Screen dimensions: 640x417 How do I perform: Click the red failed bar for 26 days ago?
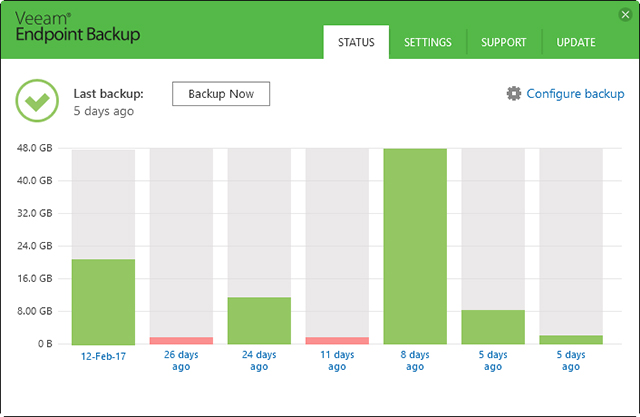181,340
